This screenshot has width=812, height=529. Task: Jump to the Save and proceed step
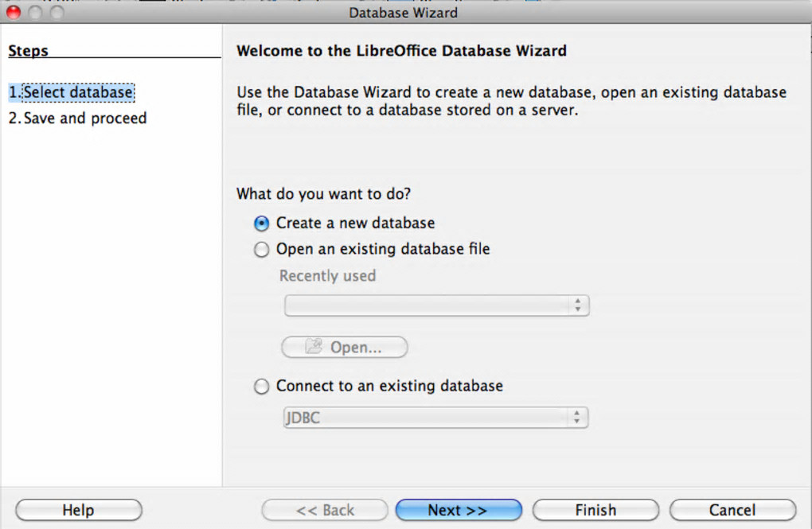(77, 119)
